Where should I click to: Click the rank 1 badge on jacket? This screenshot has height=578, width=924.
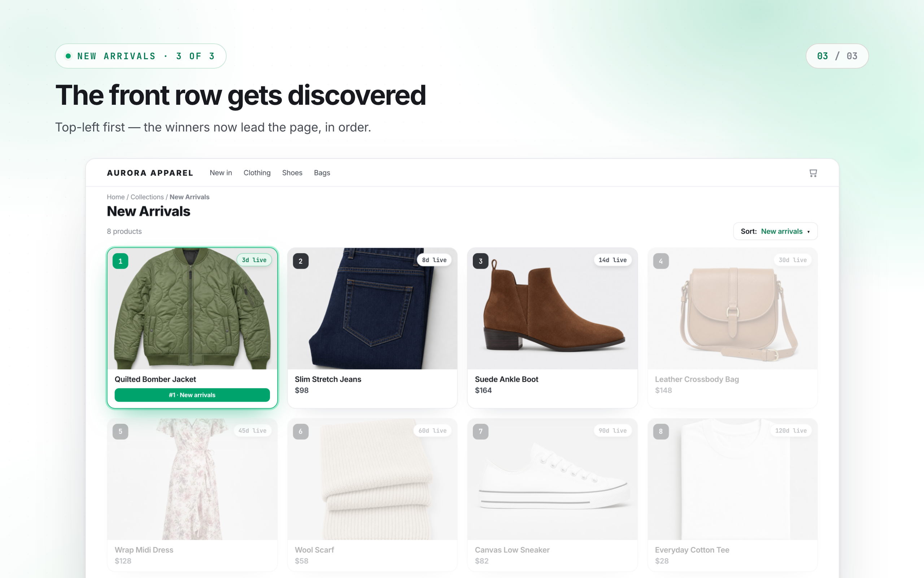point(120,261)
